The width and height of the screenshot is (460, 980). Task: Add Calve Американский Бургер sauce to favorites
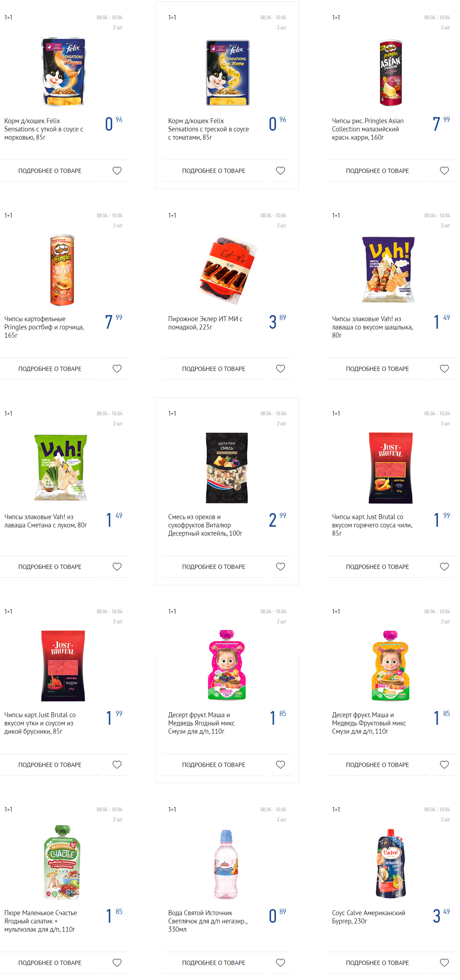[444, 962]
